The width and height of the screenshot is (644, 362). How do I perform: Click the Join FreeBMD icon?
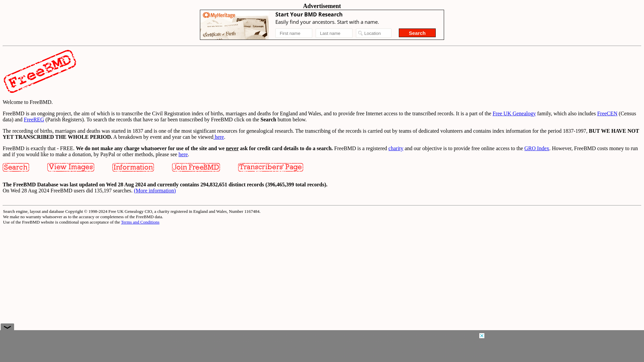coord(196,168)
